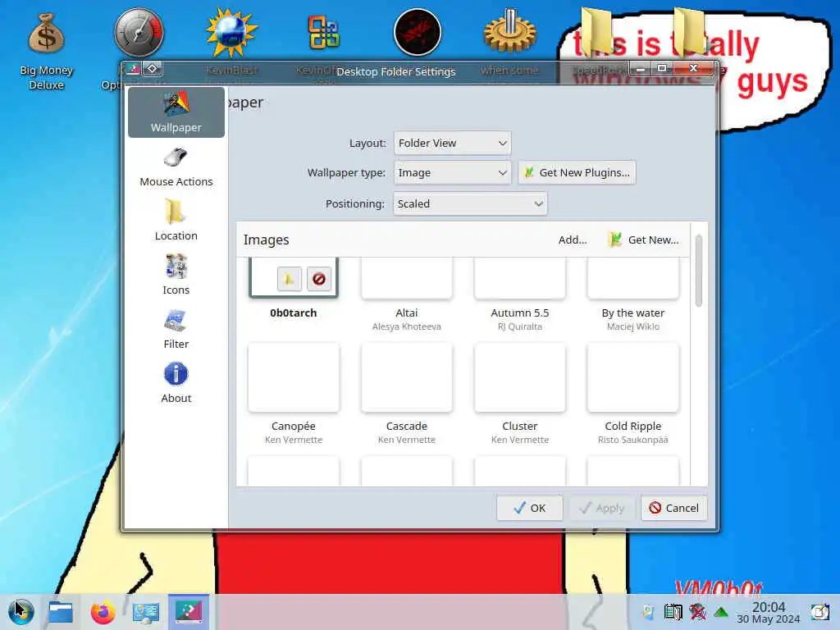Expand the Layout dropdown

[452, 143]
